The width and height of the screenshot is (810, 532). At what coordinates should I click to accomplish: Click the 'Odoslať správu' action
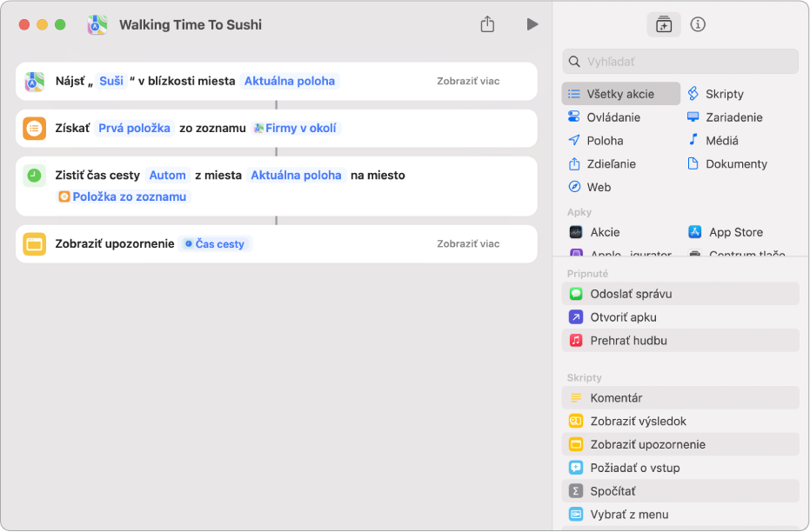pyautogui.click(x=631, y=294)
